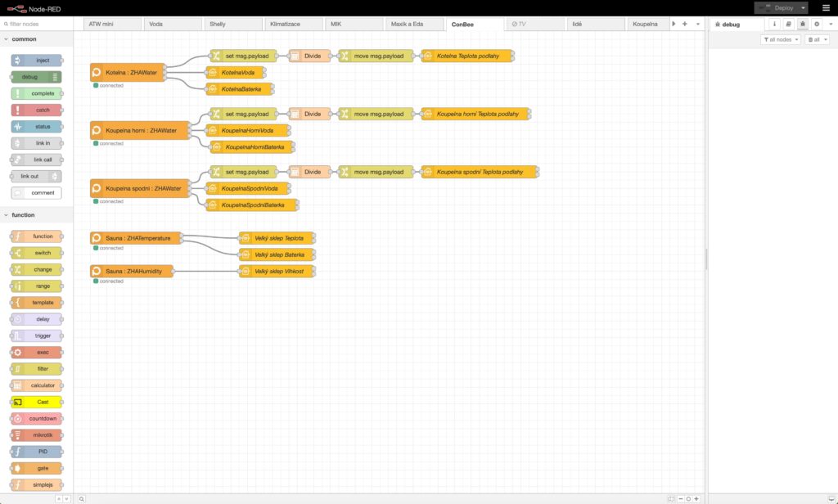Open the debug bug sidebar icon
Screen dimensions: 838x504
802,24
